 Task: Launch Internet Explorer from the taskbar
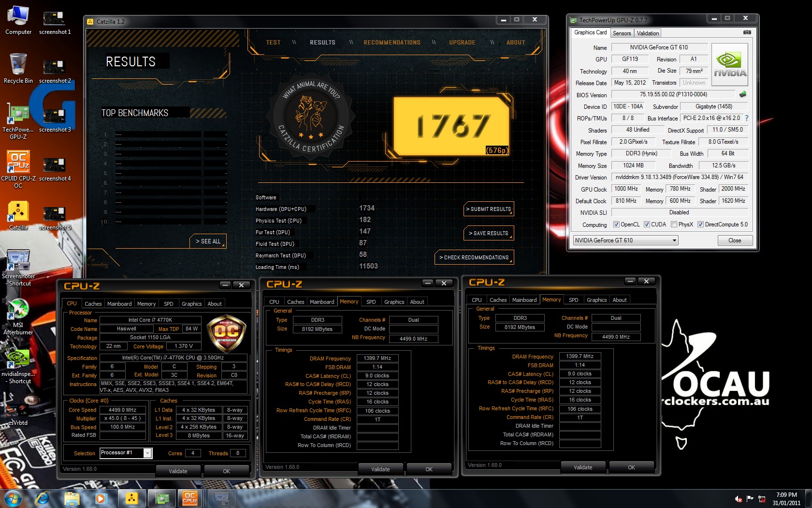pyautogui.click(x=43, y=498)
